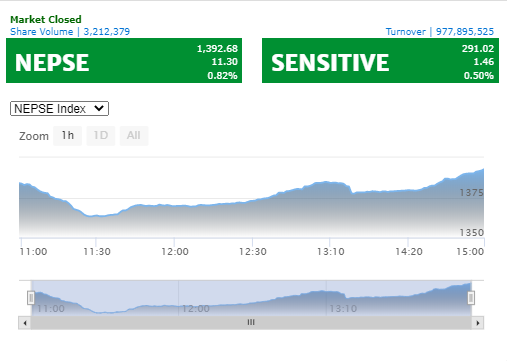Click the 14:20 axis label
Viewport: 507px width, 361px height.
pyautogui.click(x=409, y=251)
